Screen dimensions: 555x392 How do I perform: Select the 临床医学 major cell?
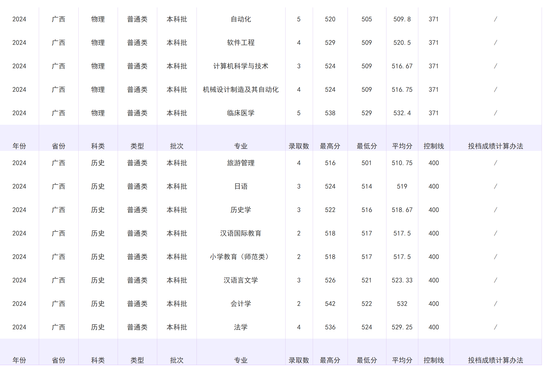coord(241,113)
